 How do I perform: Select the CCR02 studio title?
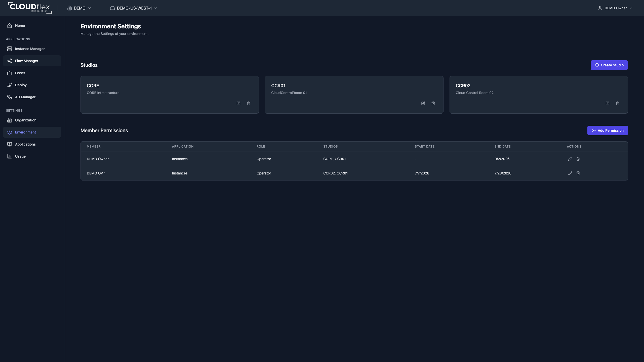click(463, 86)
